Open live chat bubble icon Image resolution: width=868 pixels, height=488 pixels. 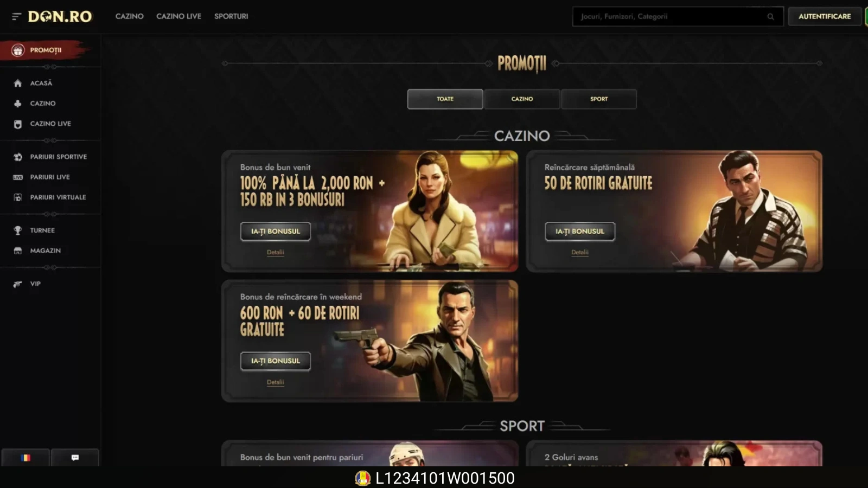75,458
